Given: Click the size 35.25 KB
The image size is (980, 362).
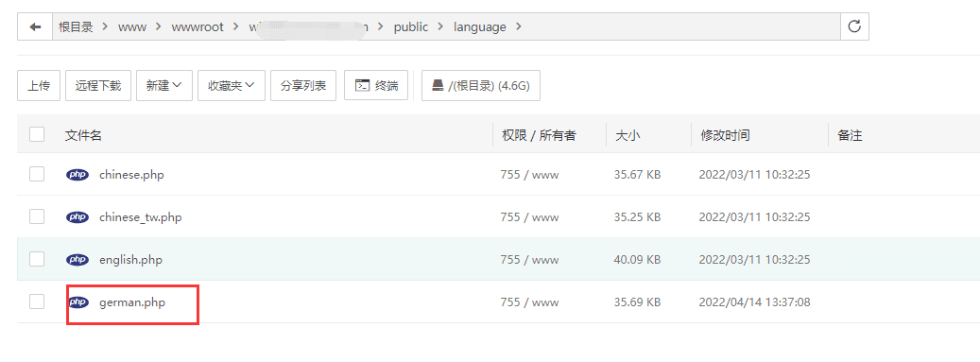Looking at the screenshot, I should (x=638, y=217).
